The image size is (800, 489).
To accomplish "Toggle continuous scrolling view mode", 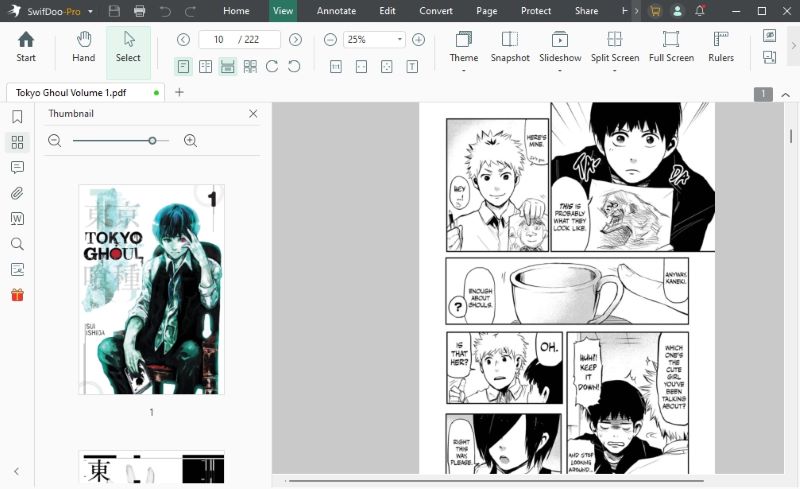I will pyautogui.click(x=228, y=67).
